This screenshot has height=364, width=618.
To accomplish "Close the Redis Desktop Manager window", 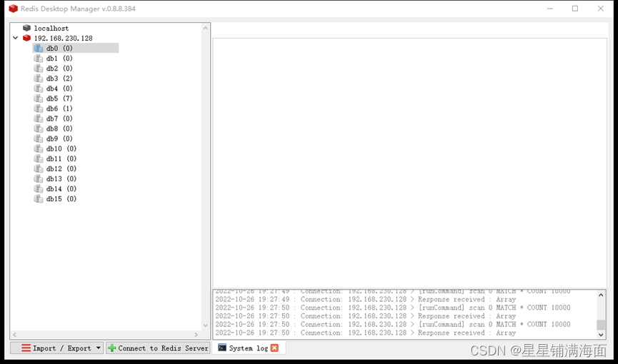I will 600,9.
